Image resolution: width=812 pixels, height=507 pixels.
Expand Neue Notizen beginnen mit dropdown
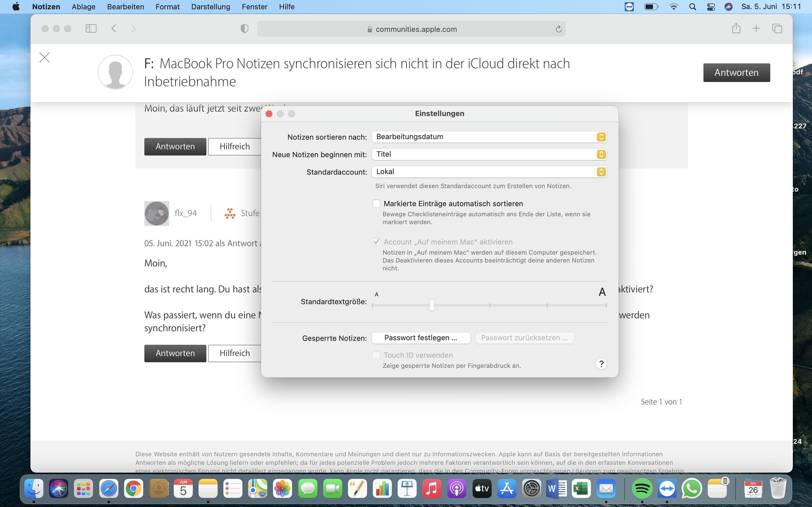(489, 154)
